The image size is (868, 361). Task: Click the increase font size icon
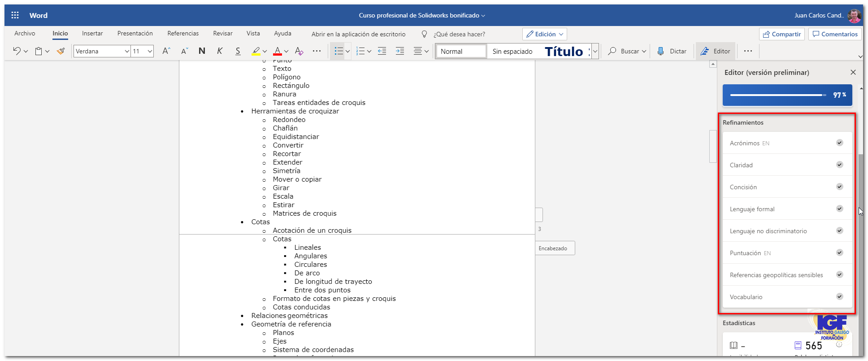click(x=166, y=51)
